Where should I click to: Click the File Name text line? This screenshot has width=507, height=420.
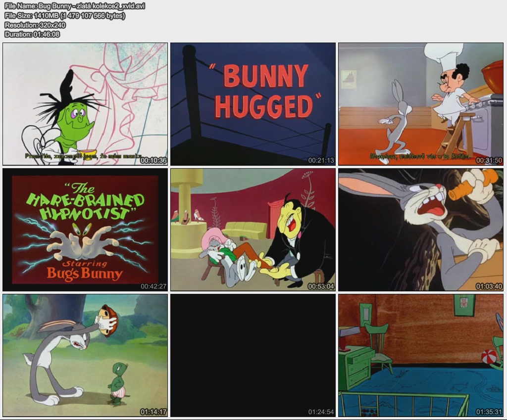pyautogui.click(x=75, y=6)
